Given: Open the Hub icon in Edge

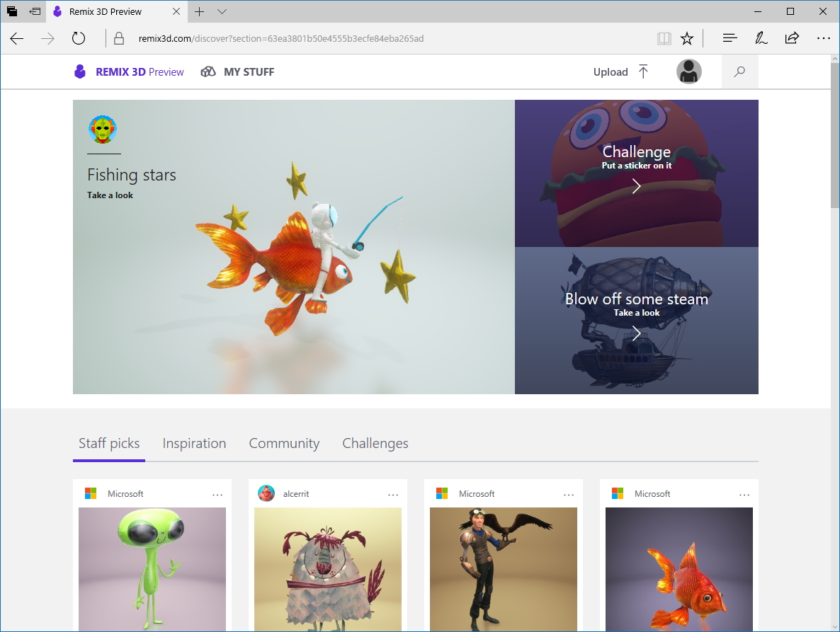Looking at the screenshot, I should (730, 38).
